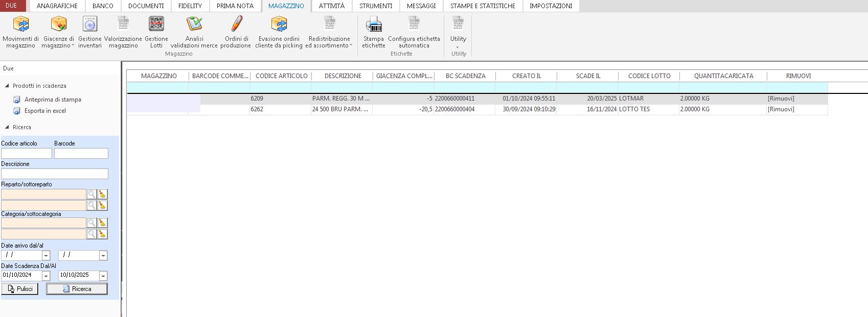The height and width of the screenshot is (317, 868).
Task: Open Evasione ordini cliente da picking
Action: coord(279,32)
